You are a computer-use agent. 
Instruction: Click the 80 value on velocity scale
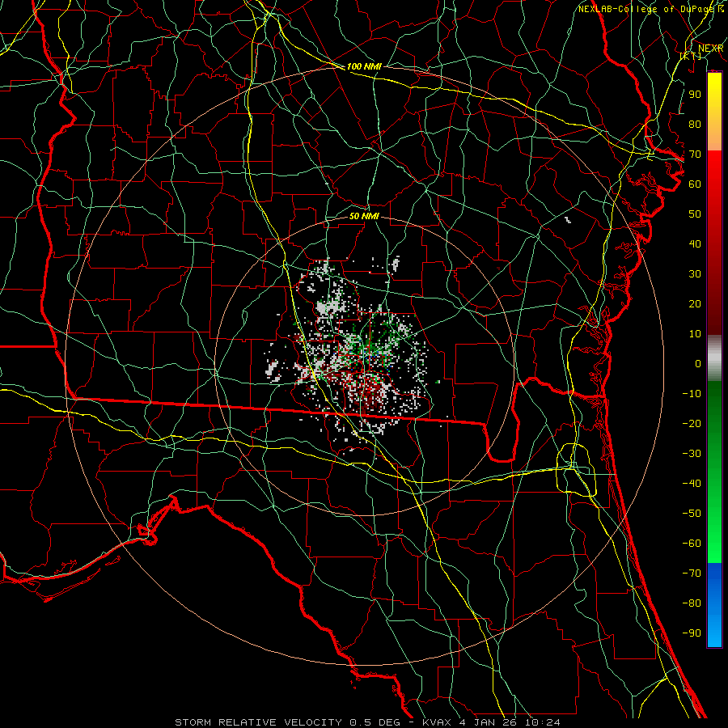click(695, 125)
